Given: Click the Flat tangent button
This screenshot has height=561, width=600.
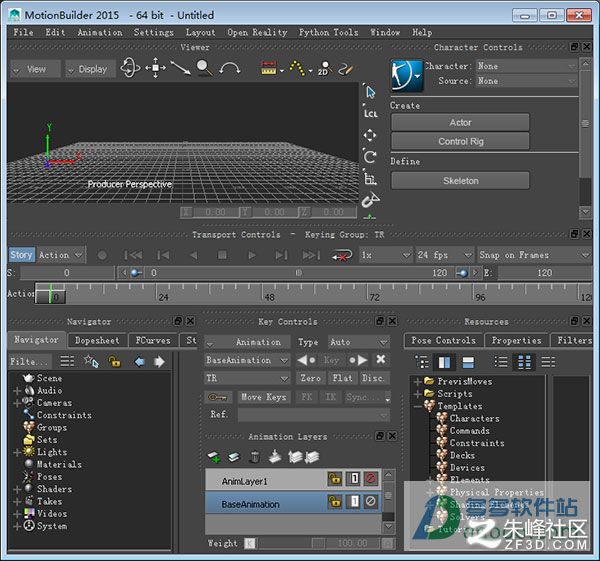Looking at the screenshot, I should (x=342, y=378).
